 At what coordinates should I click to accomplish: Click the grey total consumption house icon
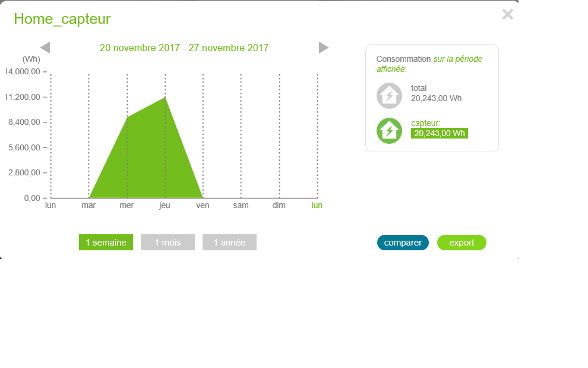389,96
